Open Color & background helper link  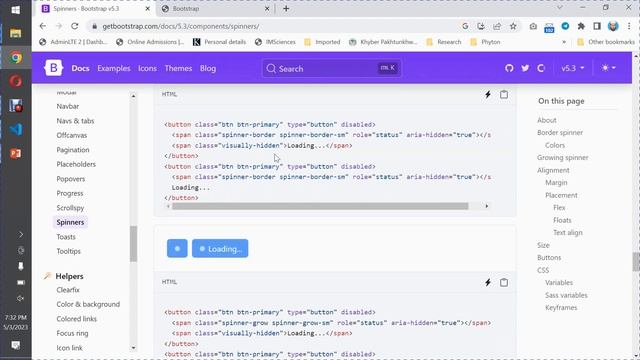point(88,304)
